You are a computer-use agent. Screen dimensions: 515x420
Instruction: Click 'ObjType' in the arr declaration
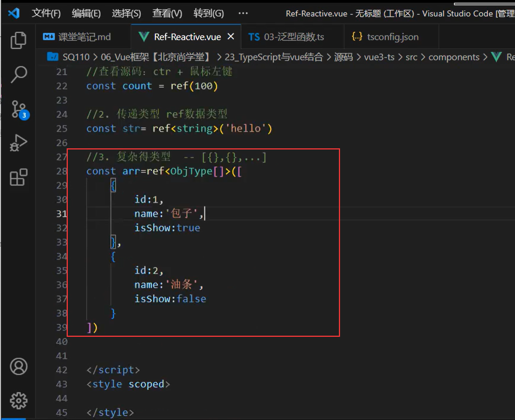(191, 172)
